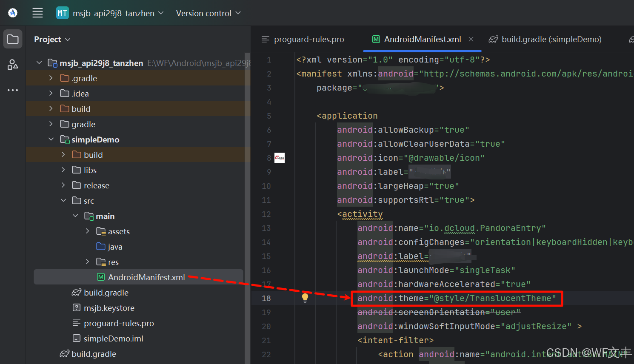Open the Android Studio logo menu
This screenshot has height=364, width=634.
pyautogui.click(x=13, y=13)
